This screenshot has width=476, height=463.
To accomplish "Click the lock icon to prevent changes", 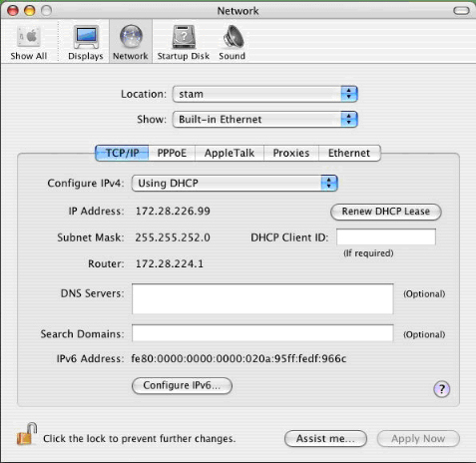I will click(27, 434).
